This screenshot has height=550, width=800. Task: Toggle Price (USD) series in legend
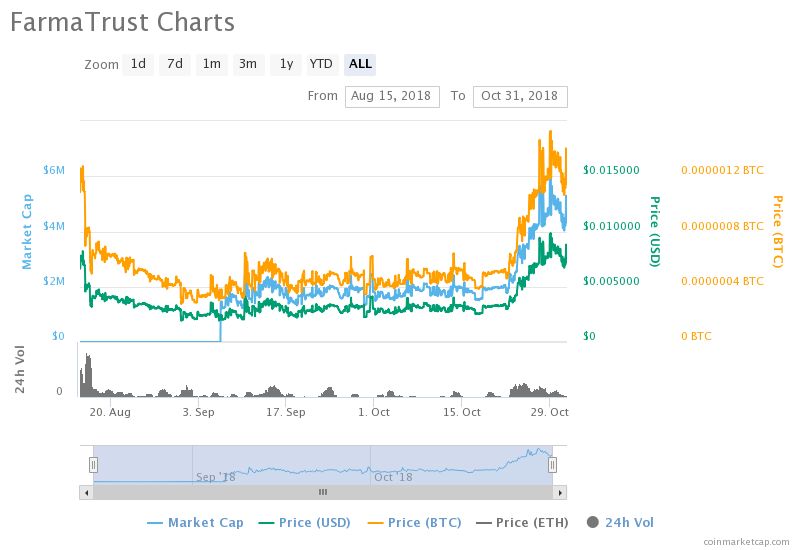coord(305,522)
